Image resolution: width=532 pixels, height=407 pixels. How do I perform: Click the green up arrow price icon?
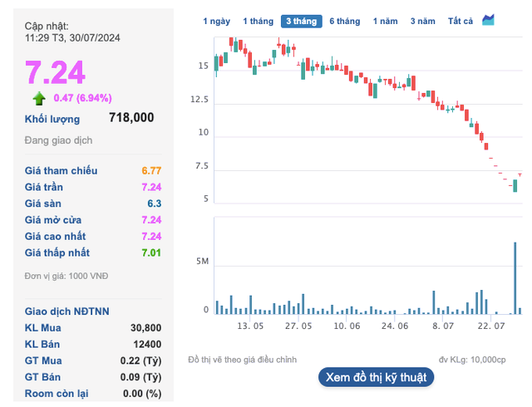[39, 99]
